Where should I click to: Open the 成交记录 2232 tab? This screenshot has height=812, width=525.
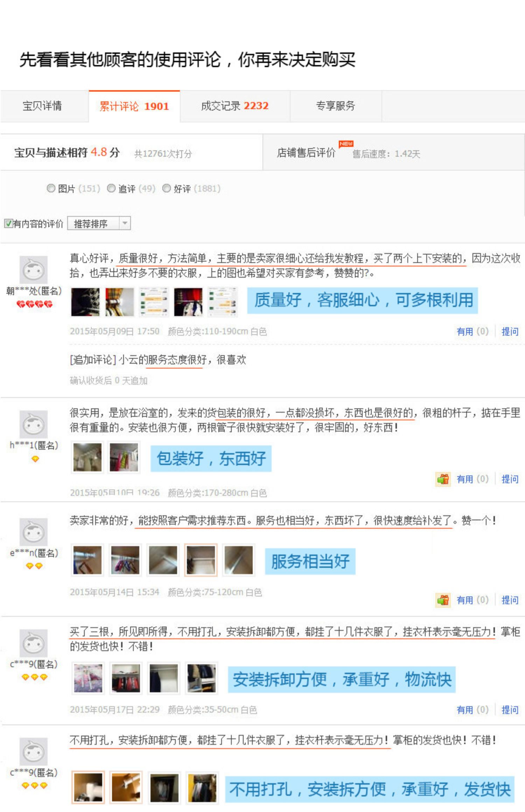(x=235, y=106)
